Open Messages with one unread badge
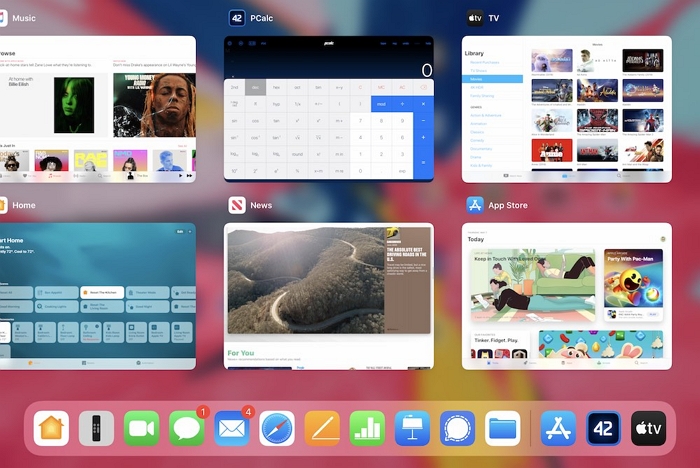 (x=187, y=429)
